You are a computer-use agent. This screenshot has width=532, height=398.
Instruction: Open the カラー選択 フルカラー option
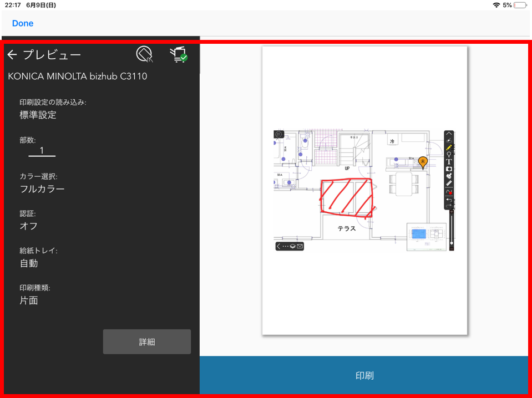click(x=42, y=189)
